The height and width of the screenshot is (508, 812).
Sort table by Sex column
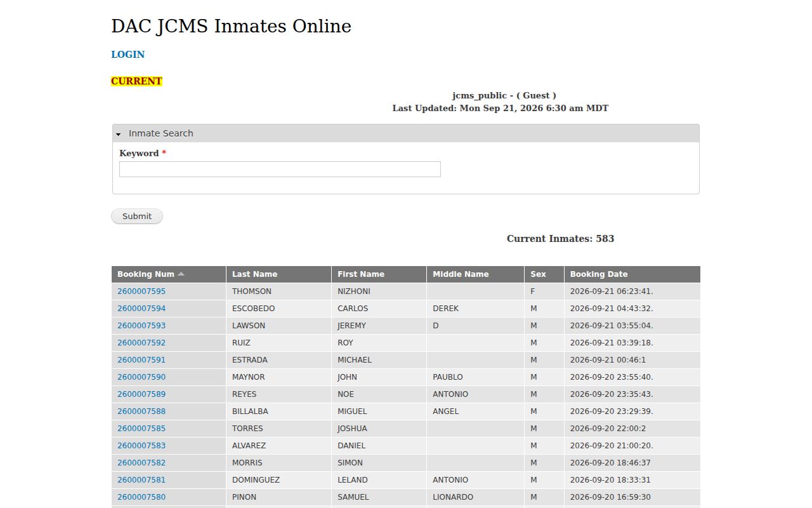[x=538, y=274]
